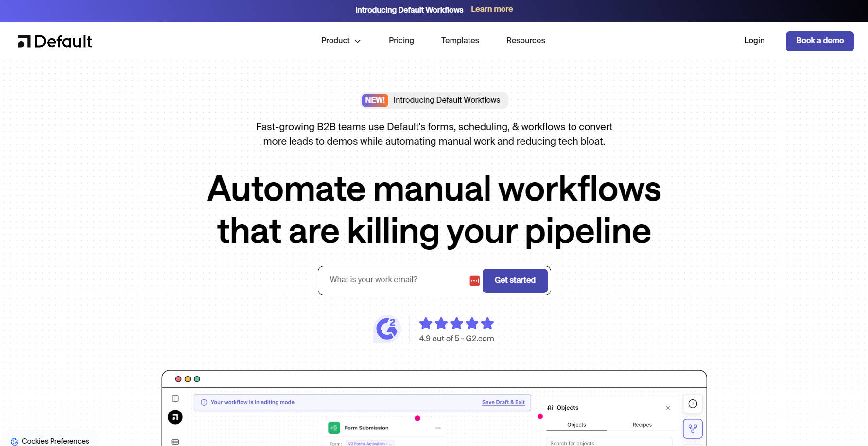Click the table icon at the editor sidebar bottom
Image resolution: width=868 pixels, height=446 pixels.
tap(175, 441)
